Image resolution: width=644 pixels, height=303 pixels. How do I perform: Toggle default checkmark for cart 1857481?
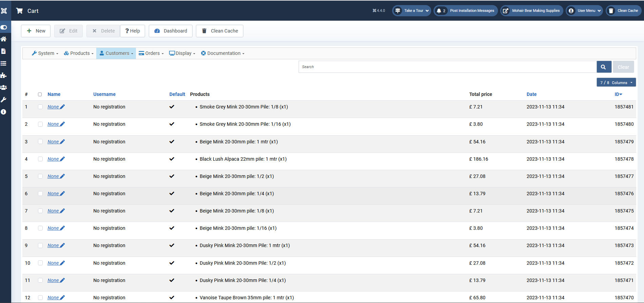(172, 107)
